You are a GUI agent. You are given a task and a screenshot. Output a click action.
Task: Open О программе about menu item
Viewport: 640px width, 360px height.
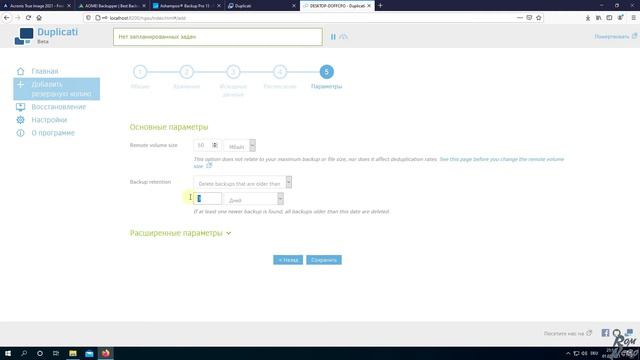coord(53,133)
